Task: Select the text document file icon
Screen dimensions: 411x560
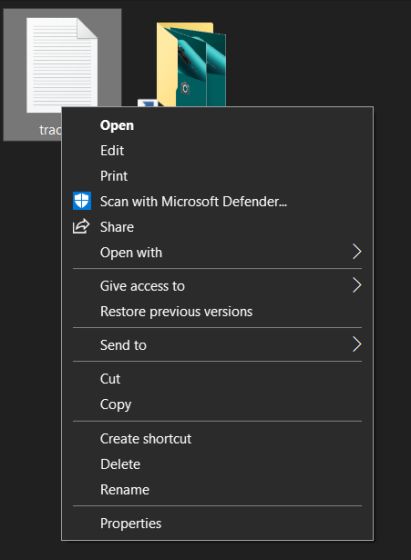Action: pyautogui.click(x=62, y=65)
